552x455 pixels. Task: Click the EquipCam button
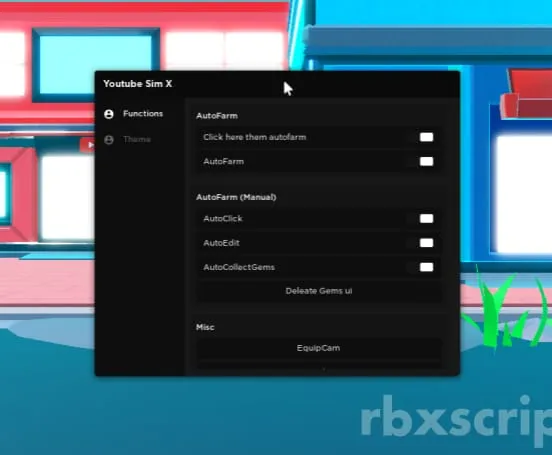point(319,348)
